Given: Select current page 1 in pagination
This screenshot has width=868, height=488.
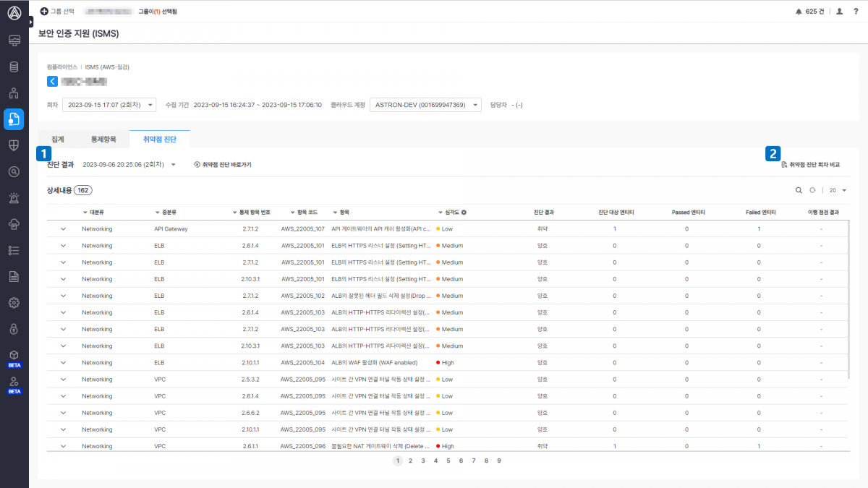Looking at the screenshot, I should click(x=397, y=460).
